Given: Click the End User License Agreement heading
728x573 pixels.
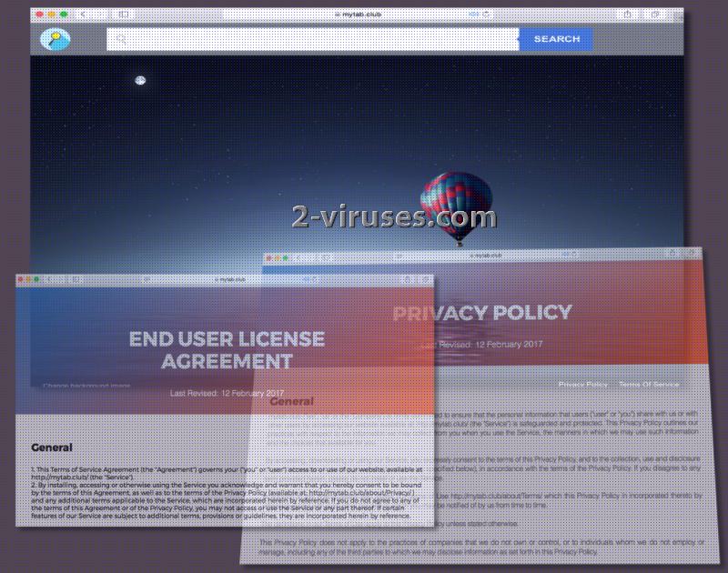Looking at the screenshot, I should (x=227, y=350).
